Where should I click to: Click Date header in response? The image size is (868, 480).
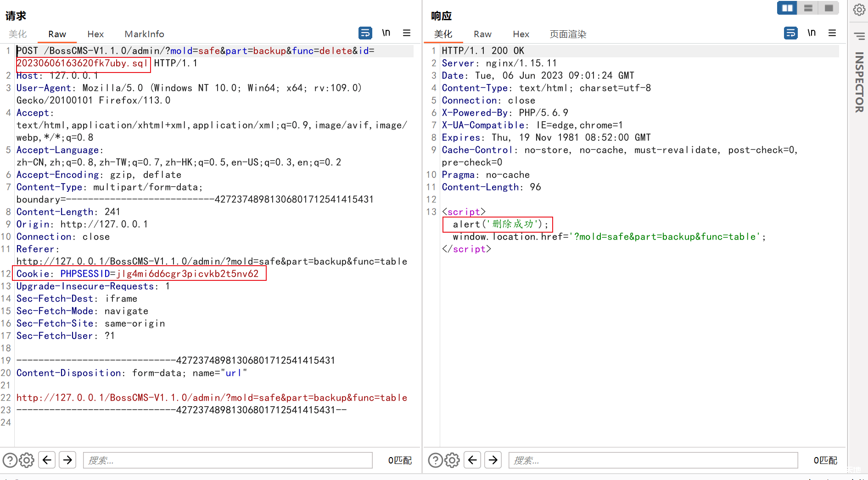pyautogui.click(x=538, y=76)
